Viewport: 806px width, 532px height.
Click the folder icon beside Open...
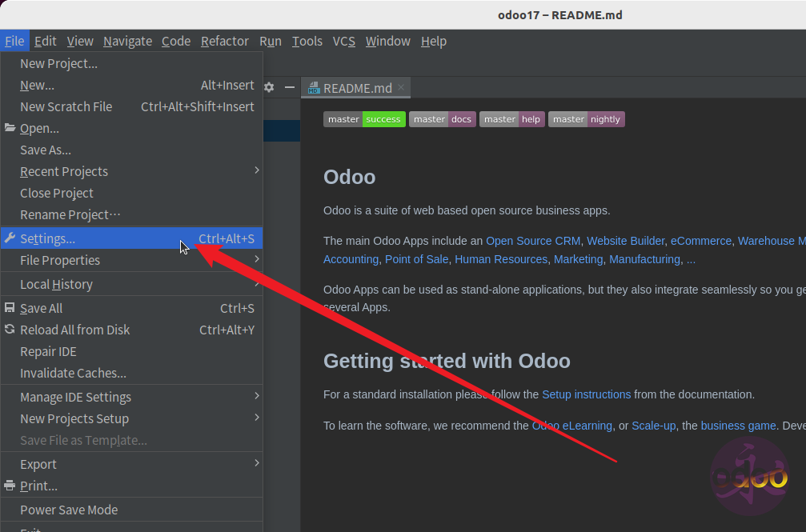10,127
